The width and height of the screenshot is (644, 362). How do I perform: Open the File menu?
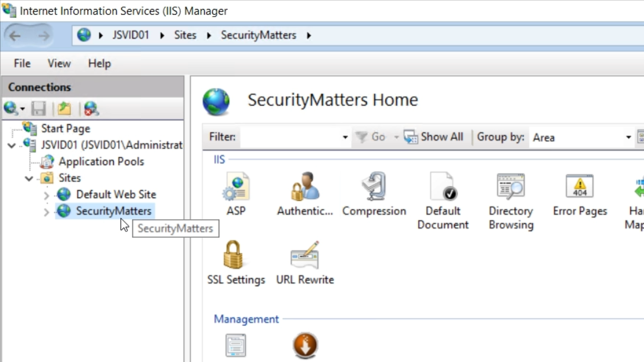22,63
